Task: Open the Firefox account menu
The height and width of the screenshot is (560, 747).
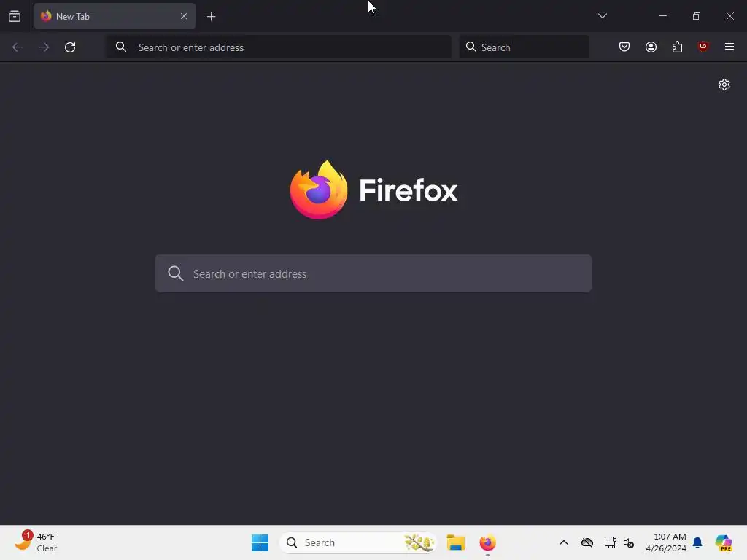Action: (x=651, y=47)
